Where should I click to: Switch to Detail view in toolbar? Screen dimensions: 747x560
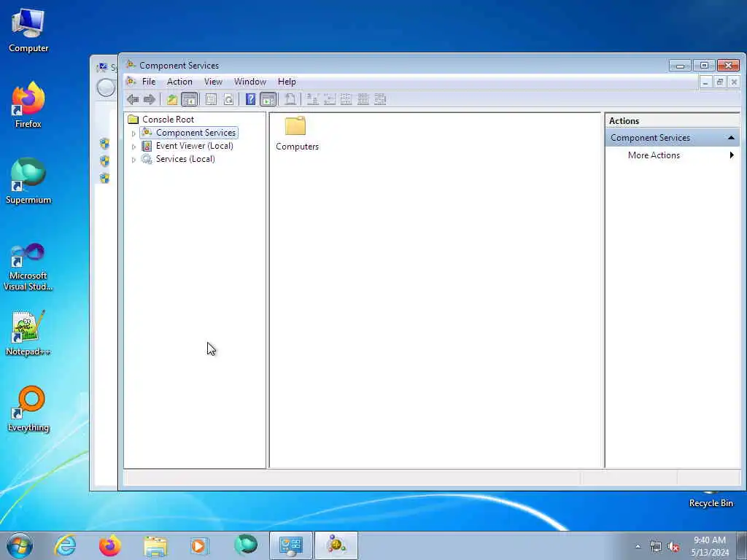(363, 99)
